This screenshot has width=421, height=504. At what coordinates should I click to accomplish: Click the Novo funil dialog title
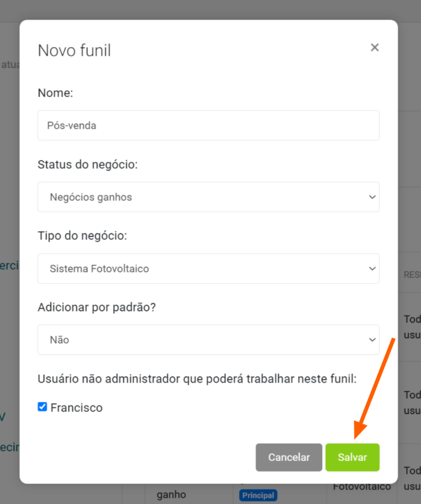click(x=75, y=51)
